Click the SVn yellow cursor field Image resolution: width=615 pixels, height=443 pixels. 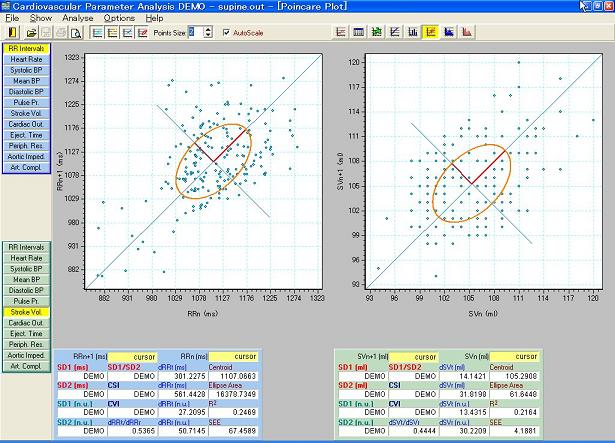click(514, 356)
